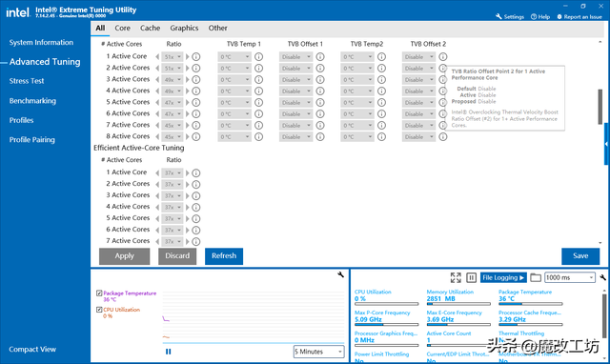Image resolution: width=610 pixels, height=364 pixels.
Task: Show info for TVB Temp 1 of 1 Active Core
Action: [x=258, y=57]
